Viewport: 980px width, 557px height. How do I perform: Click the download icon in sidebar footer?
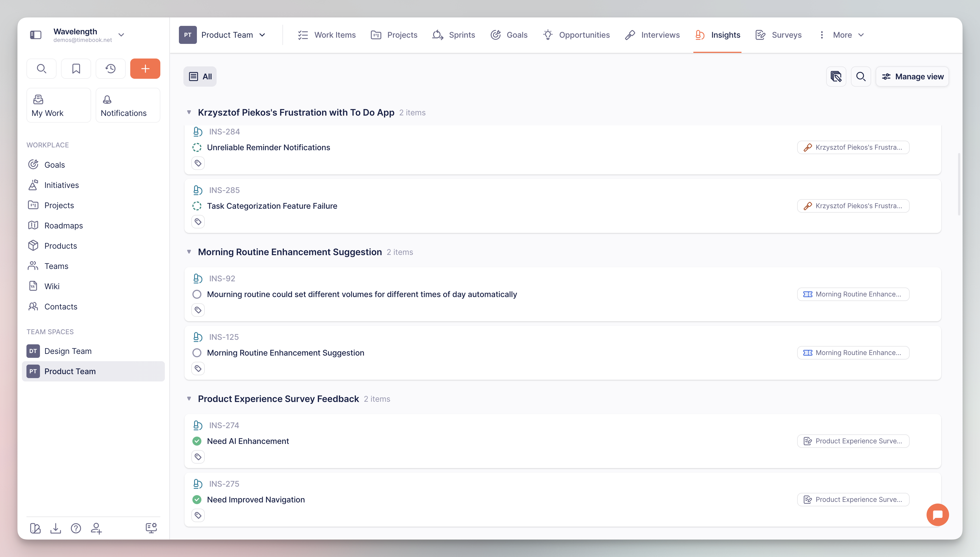pos(55,528)
